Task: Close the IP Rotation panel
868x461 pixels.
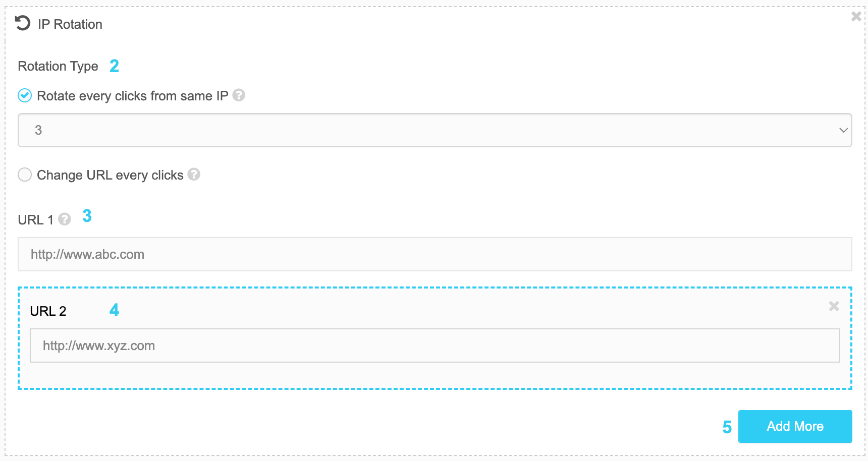Action: [x=856, y=16]
